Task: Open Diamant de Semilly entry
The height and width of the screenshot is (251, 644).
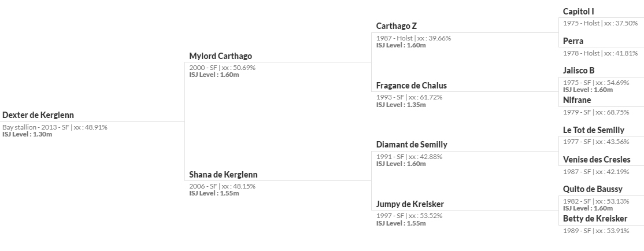Action: [412, 145]
